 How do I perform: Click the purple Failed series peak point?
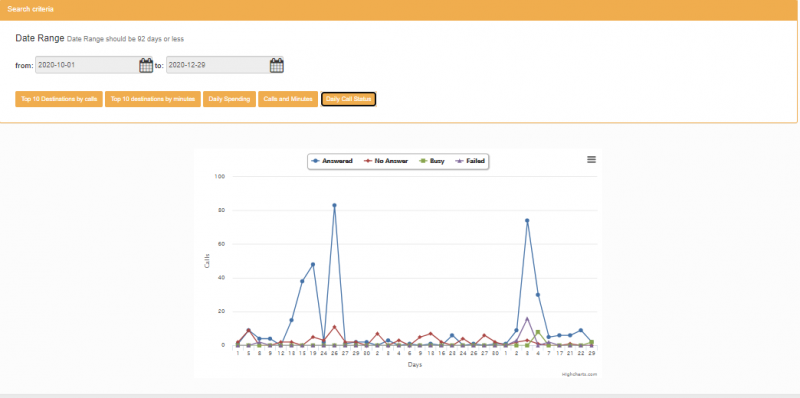pyautogui.click(x=527, y=318)
